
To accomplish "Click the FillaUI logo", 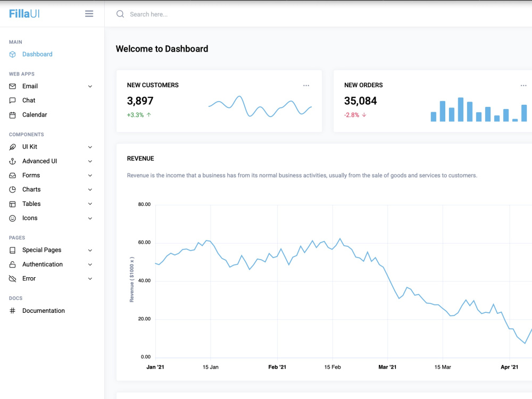I will click(24, 14).
